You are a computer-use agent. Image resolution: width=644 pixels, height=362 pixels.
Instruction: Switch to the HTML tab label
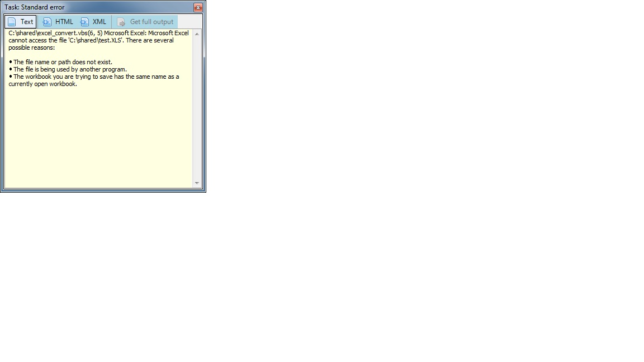(64, 22)
